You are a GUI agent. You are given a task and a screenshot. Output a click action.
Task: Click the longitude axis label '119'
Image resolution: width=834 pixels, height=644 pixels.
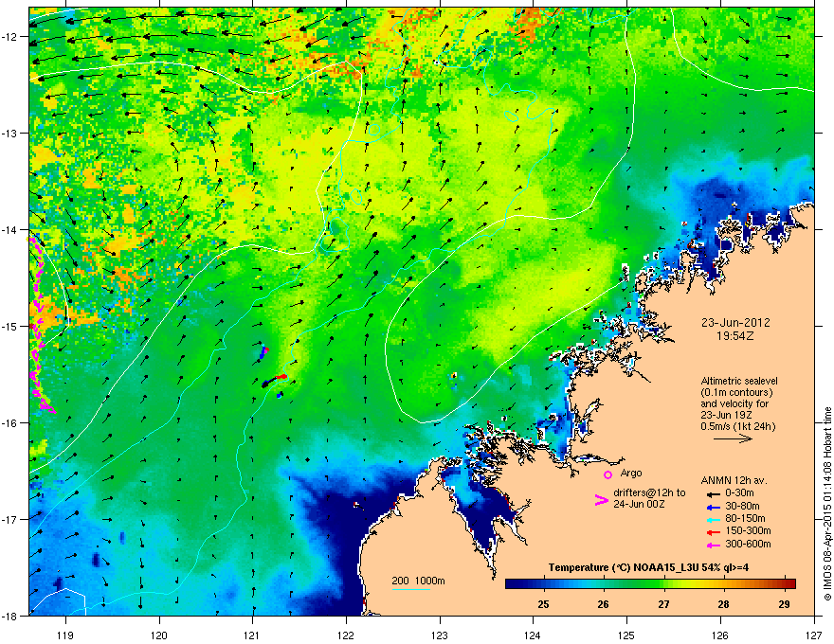click(65, 635)
